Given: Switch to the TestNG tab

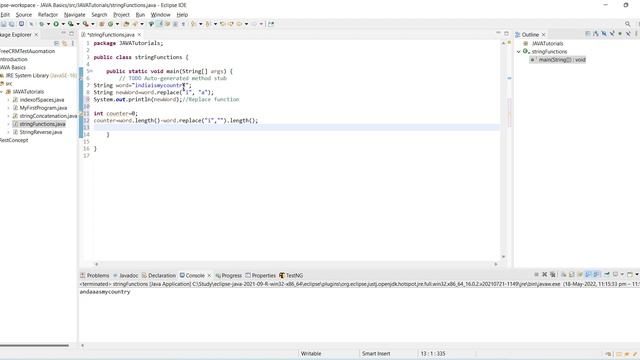Looking at the screenshot, I should click(291, 276).
